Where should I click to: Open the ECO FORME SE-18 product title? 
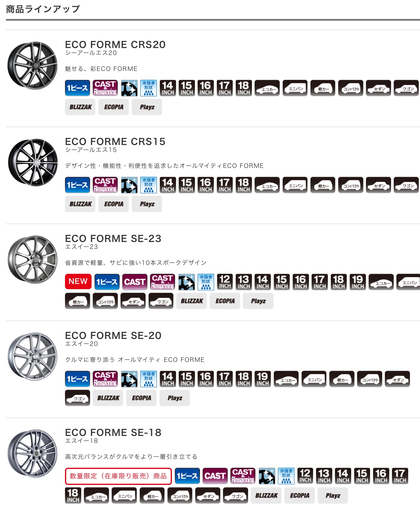(113, 433)
